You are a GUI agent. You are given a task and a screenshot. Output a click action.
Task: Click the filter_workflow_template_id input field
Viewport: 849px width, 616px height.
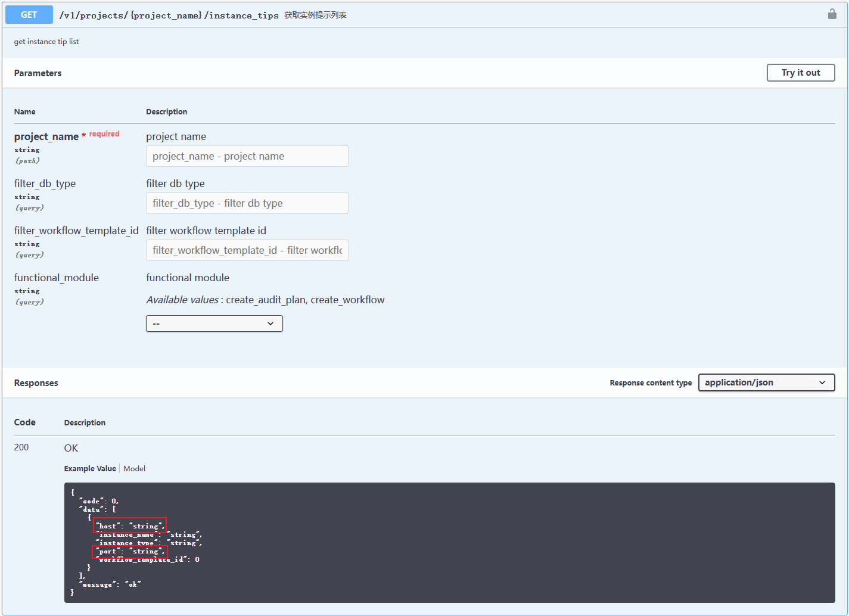(247, 250)
